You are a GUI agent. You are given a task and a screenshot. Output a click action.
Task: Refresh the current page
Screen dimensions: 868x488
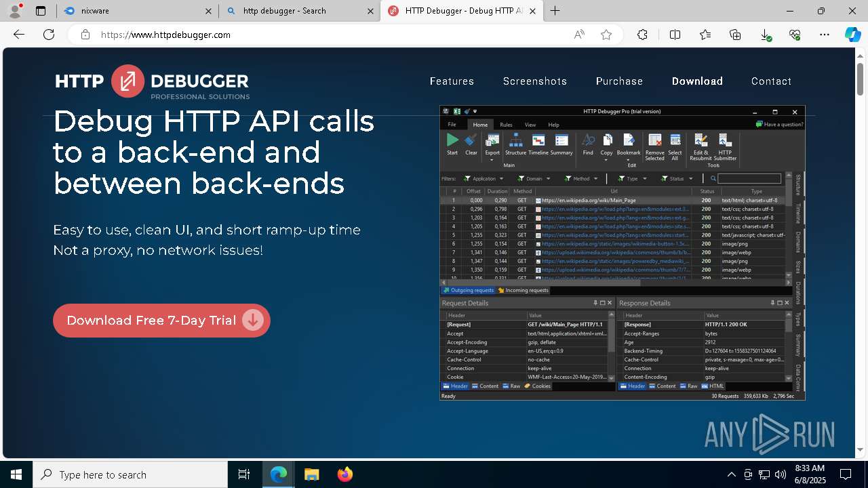(x=49, y=35)
